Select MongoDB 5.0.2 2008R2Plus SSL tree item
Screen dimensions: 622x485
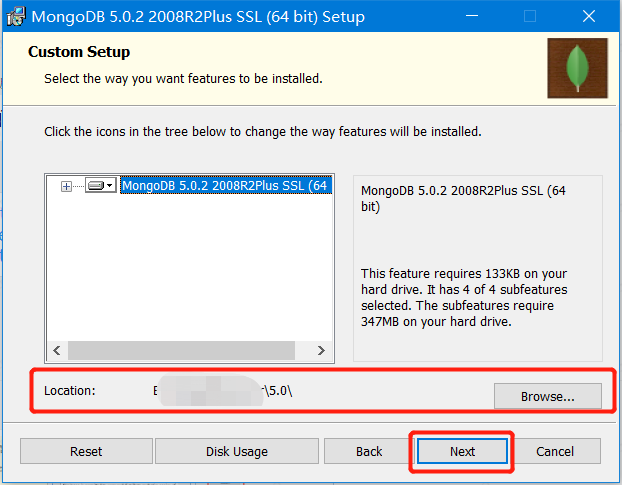226,185
